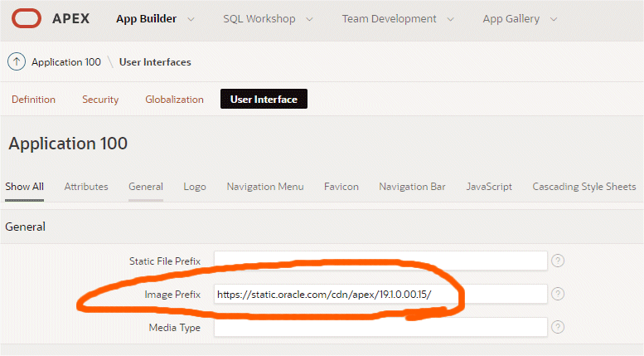Click the up-arrow parent navigation icon

[x=17, y=62]
